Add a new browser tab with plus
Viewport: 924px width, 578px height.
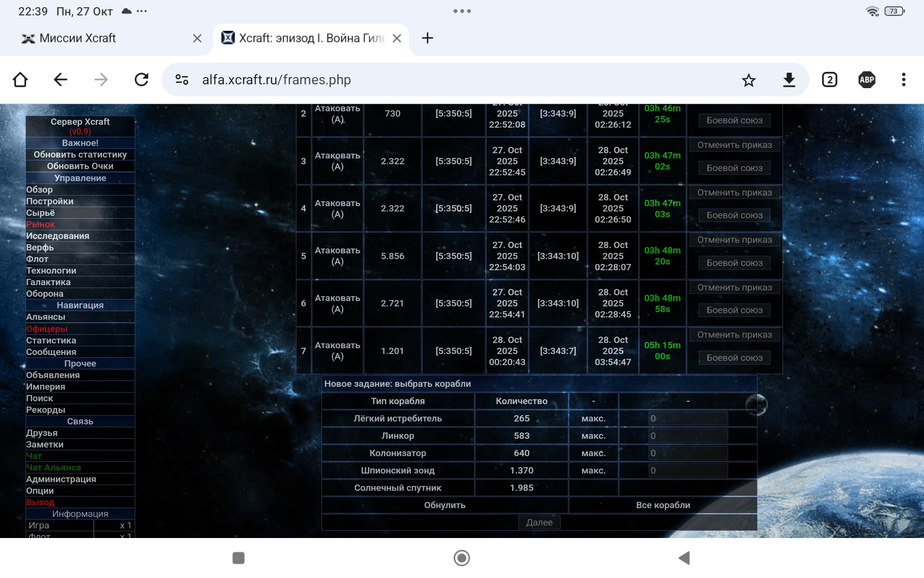(427, 38)
